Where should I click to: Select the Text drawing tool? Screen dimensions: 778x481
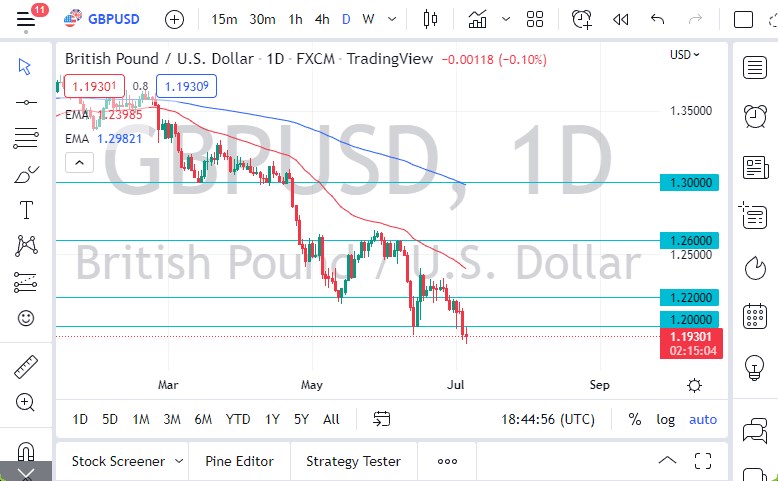tap(26, 210)
